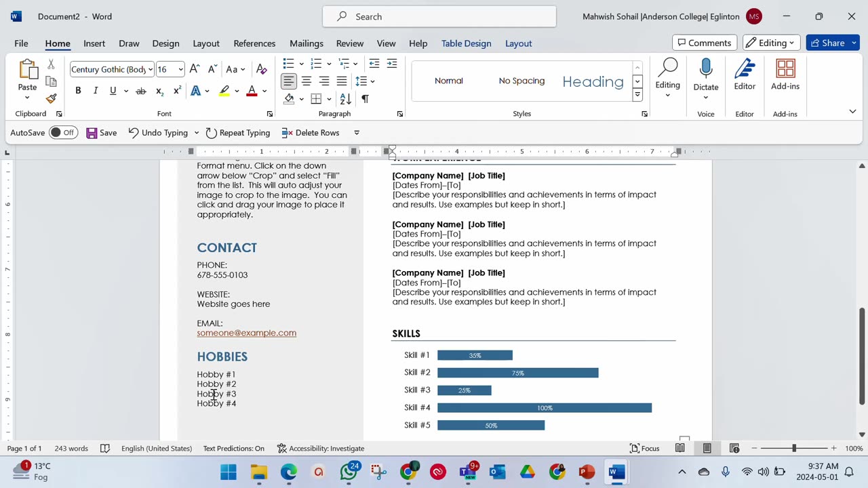Expand Customize Quick Access Toolbar arrow

(x=357, y=133)
